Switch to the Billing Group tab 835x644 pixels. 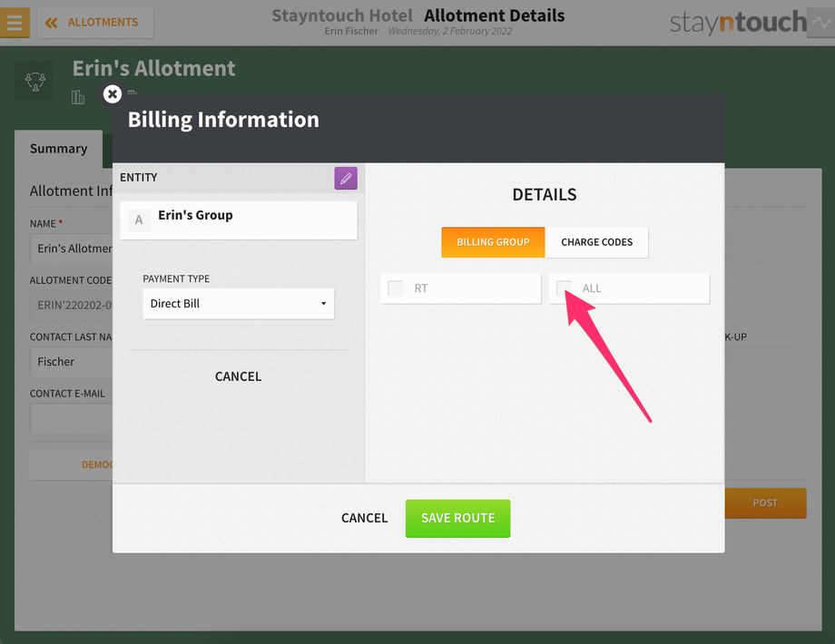pos(493,242)
